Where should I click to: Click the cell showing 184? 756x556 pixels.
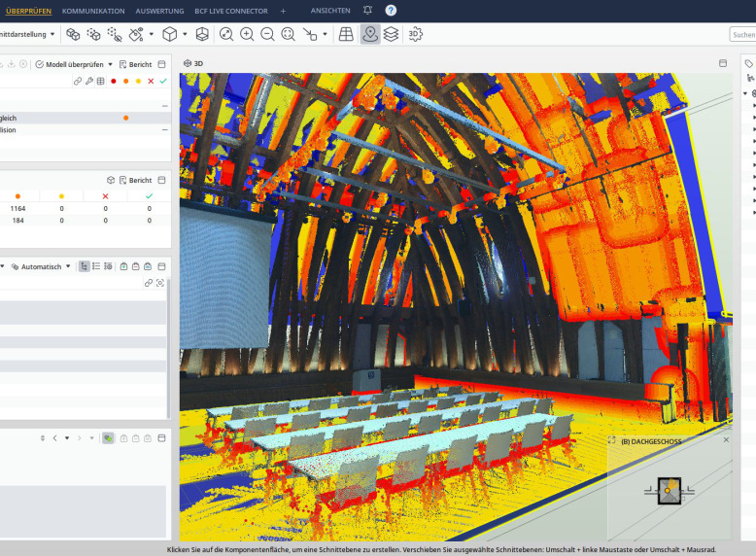(17, 221)
